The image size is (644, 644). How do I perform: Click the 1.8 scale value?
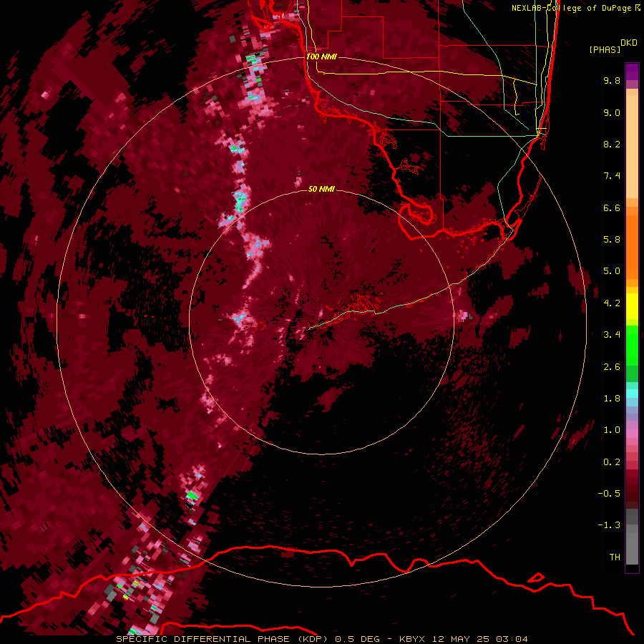612,399
